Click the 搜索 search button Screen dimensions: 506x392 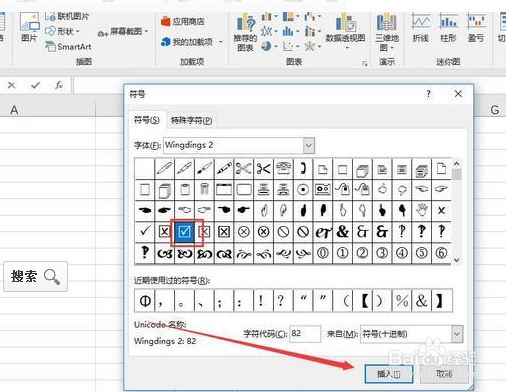pos(35,277)
